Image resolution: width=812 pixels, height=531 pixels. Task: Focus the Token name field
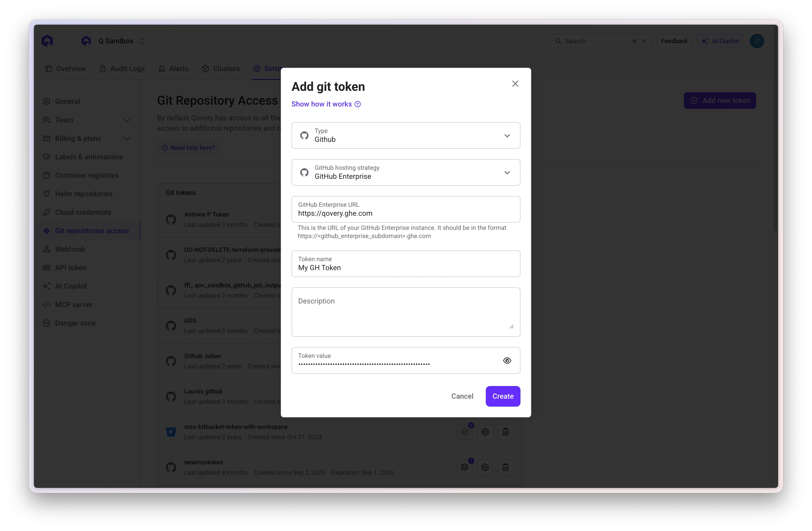click(x=406, y=264)
